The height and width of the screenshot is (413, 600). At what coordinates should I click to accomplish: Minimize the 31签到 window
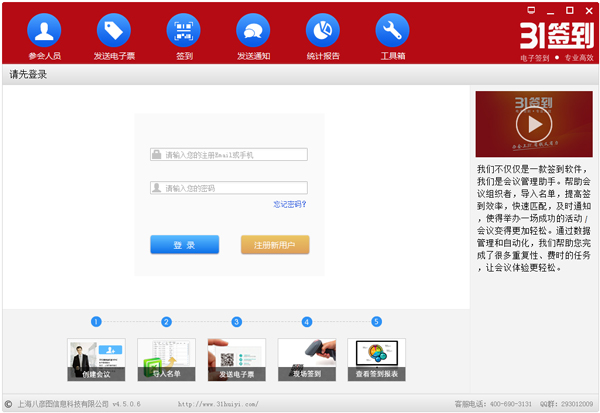click(x=550, y=11)
